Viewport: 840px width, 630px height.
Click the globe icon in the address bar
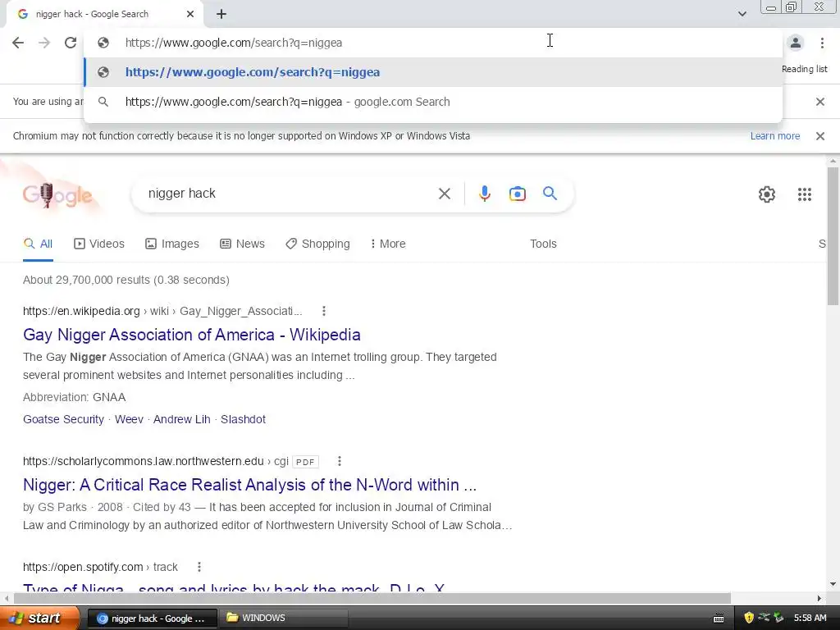[x=103, y=43]
